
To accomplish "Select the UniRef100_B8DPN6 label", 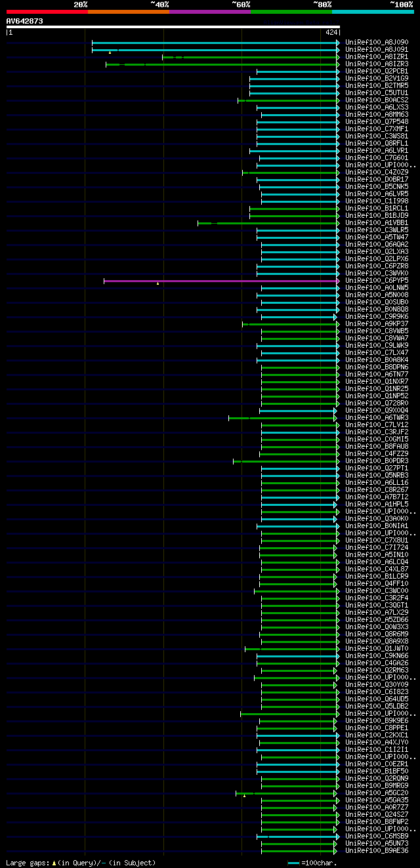I will click(377, 367).
